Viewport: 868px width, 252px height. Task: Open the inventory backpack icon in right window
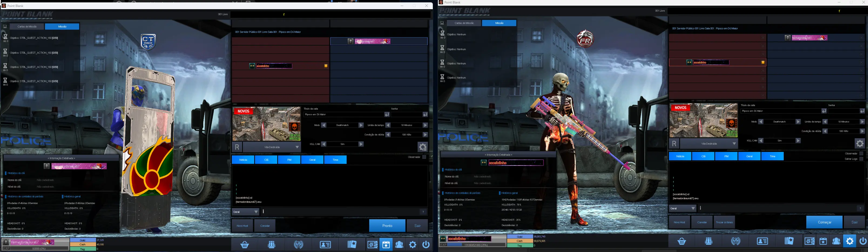click(709, 241)
